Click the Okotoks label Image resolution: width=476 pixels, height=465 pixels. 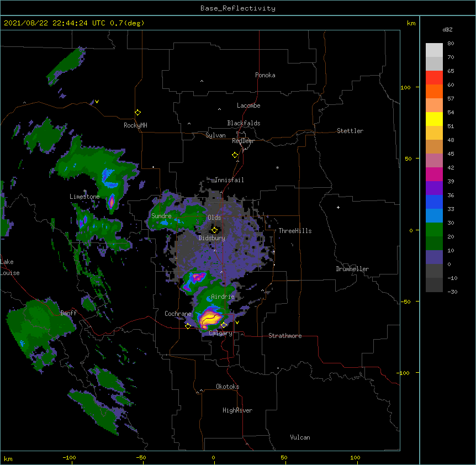click(x=228, y=387)
